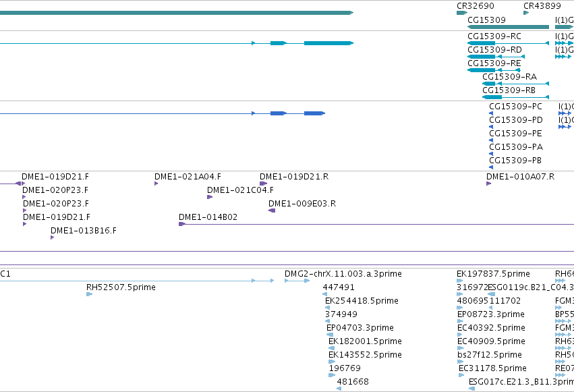The height and width of the screenshot is (392, 574).
Task: Select the EK197837.5prime EST
Action: pyautogui.click(x=493, y=274)
